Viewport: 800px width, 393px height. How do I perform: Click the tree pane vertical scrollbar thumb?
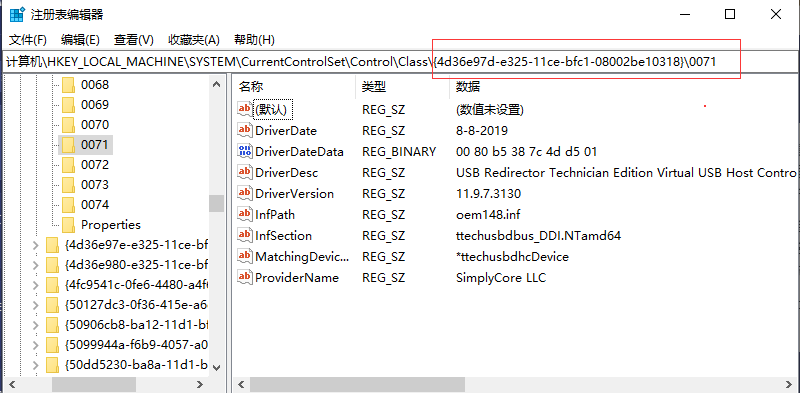coord(216,203)
